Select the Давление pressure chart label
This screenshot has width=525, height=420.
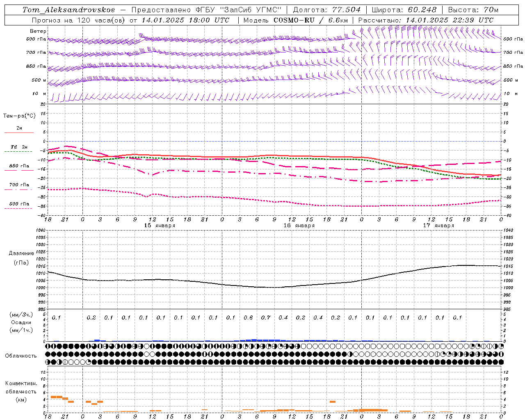point(21,253)
